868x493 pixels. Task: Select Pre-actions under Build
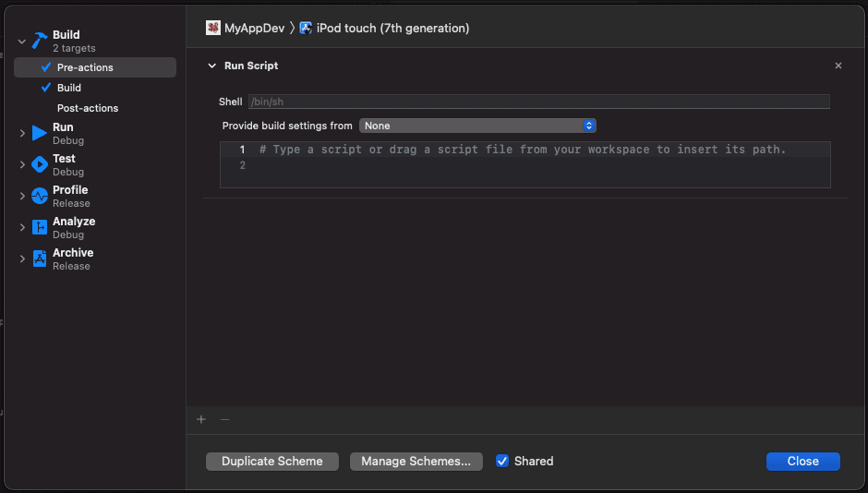coord(85,67)
